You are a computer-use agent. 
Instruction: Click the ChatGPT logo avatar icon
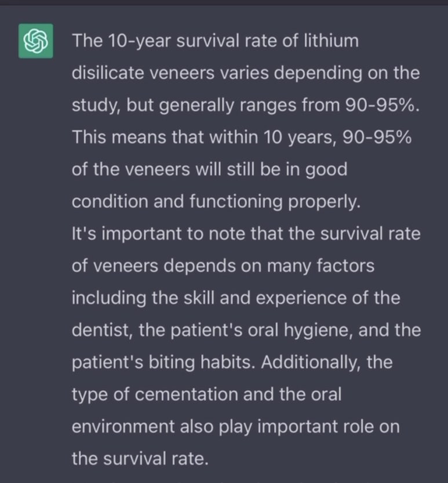click(36, 41)
